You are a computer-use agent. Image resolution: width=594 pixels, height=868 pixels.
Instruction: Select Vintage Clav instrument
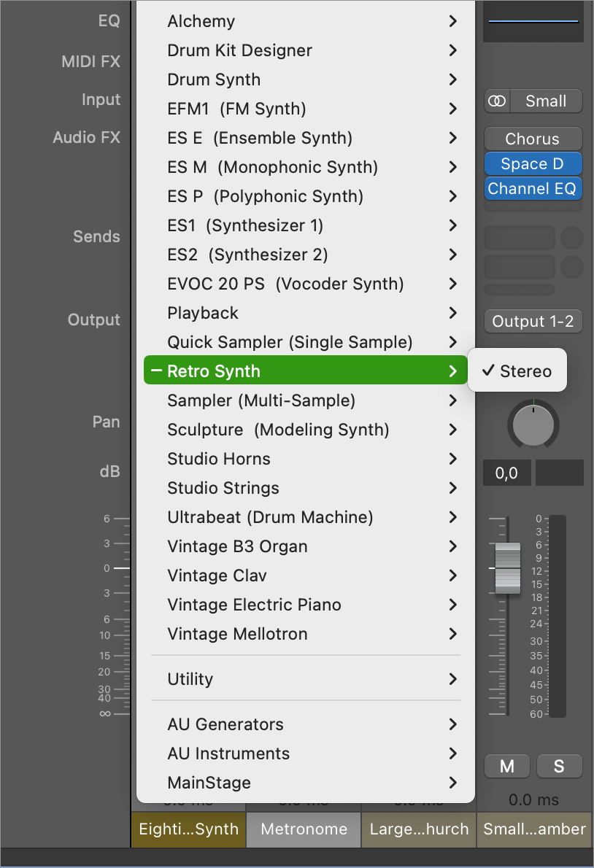coord(306,576)
